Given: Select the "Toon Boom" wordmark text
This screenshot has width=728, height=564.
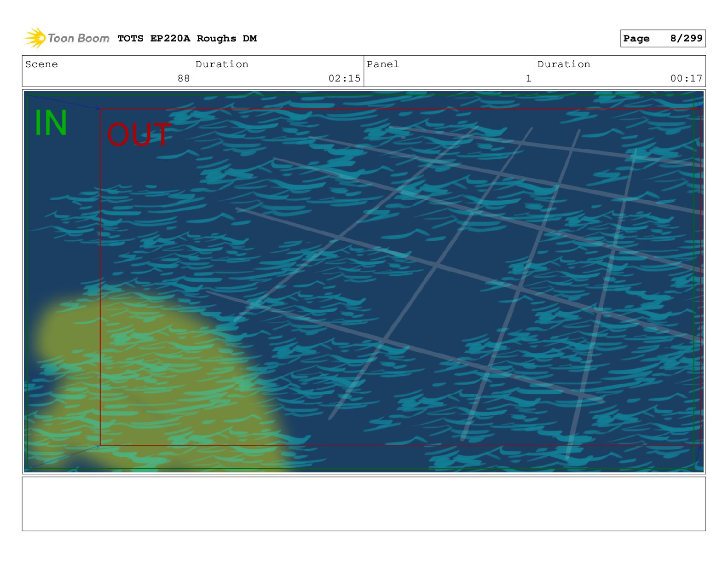Looking at the screenshot, I should pyautogui.click(x=79, y=38).
